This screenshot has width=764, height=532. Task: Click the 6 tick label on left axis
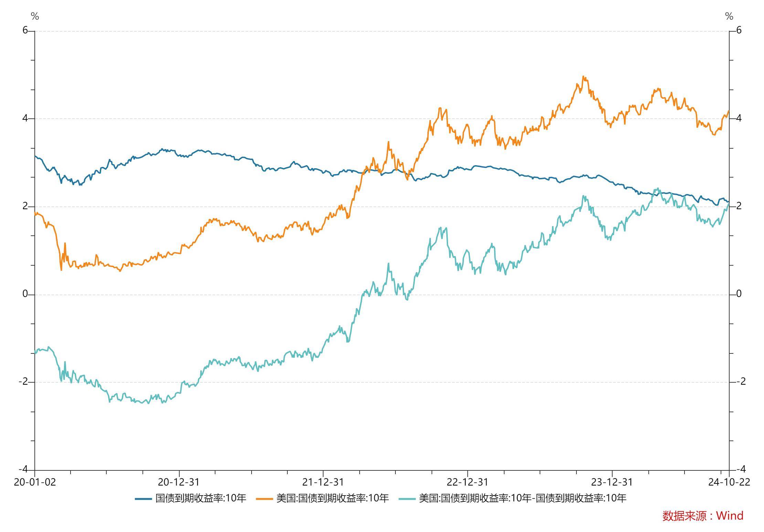click(25, 30)
